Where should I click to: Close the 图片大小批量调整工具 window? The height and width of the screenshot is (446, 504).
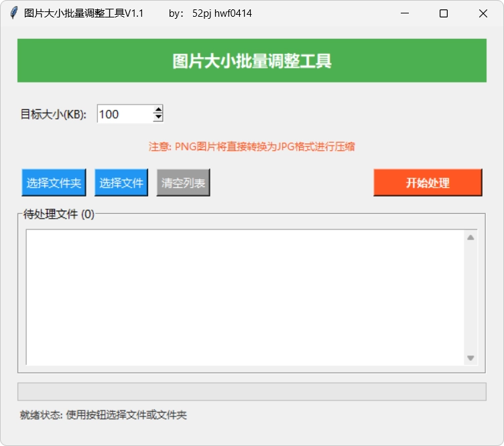[483, 13]
